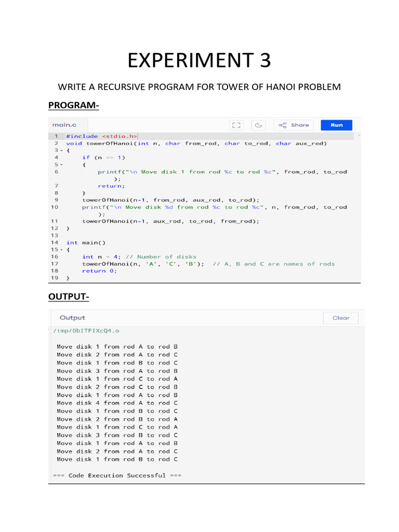The height and width of the screenshot is (532, 399).
Task: Click the "/tmp/ObITFIXcQ4.o" path in output
Action: 86,331
